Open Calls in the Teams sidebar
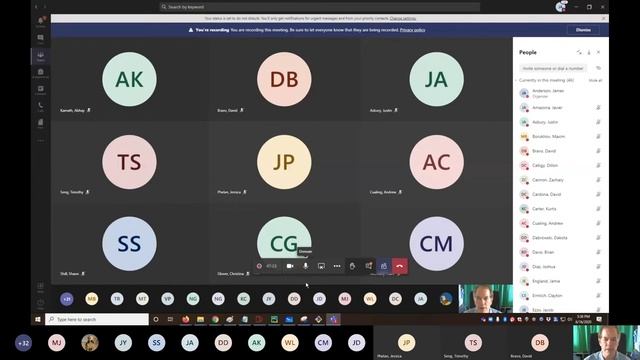Image resolution: width=640 pixels, height=360 pixels. 40,107
